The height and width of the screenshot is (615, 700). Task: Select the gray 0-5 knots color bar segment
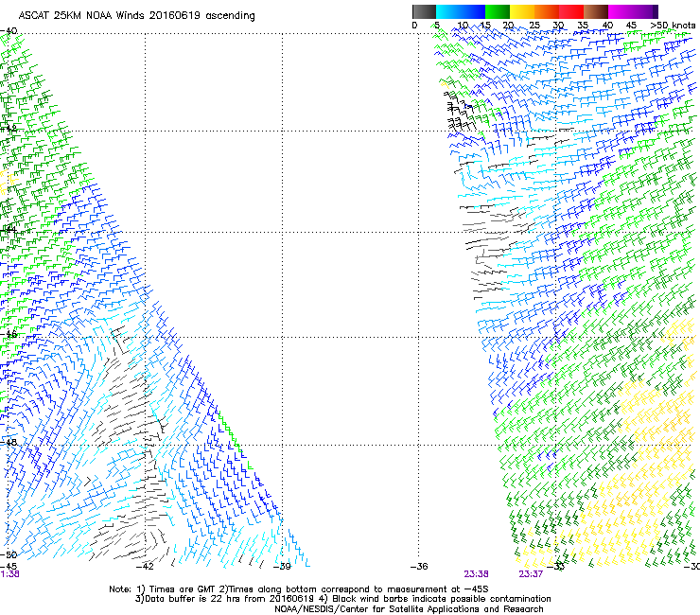click(424, 11)
